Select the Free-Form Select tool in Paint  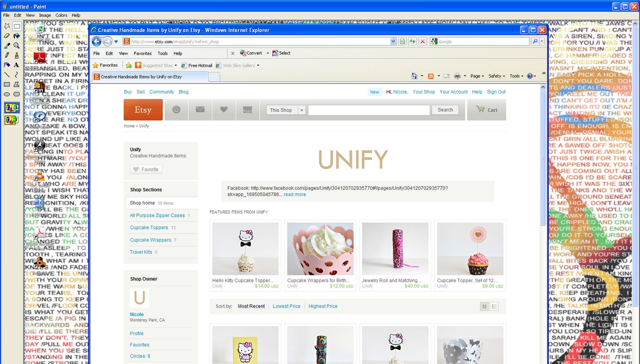[7, 26]
